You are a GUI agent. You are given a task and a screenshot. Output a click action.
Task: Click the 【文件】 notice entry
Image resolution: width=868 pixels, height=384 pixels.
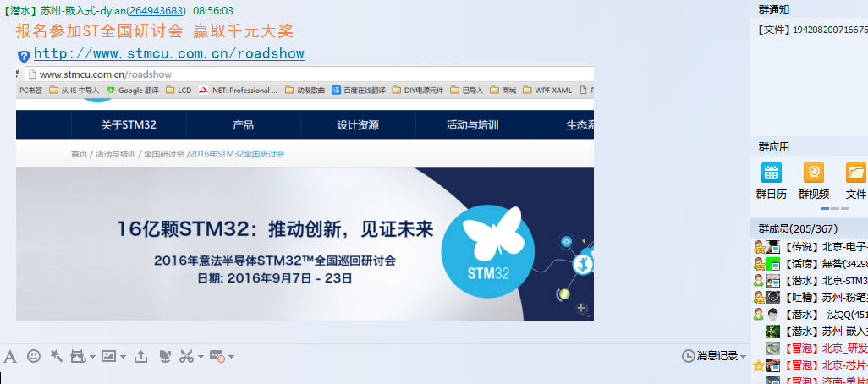tap(811, 30)
